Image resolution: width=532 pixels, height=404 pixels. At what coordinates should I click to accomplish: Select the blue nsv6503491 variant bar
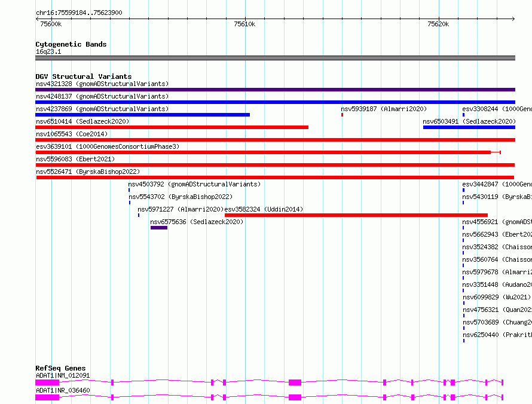pos(469,127)
